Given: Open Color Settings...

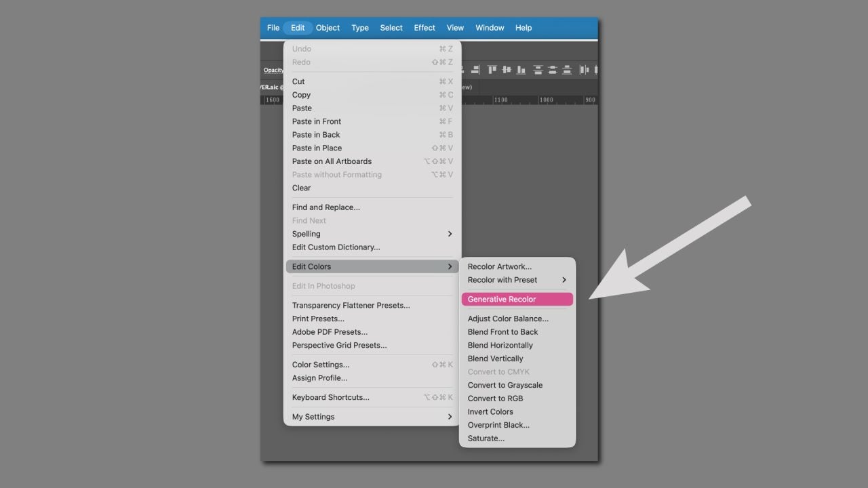Looking at the screenshot, I should click(x=372, y=365).
